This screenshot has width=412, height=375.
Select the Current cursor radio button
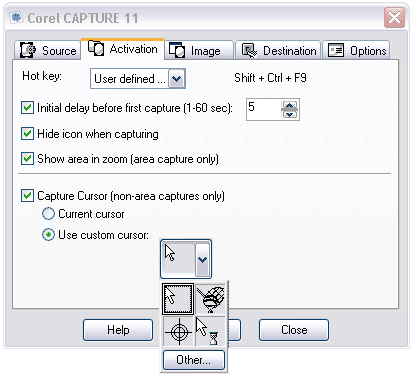pyautogui.click(x=48, y=214)
